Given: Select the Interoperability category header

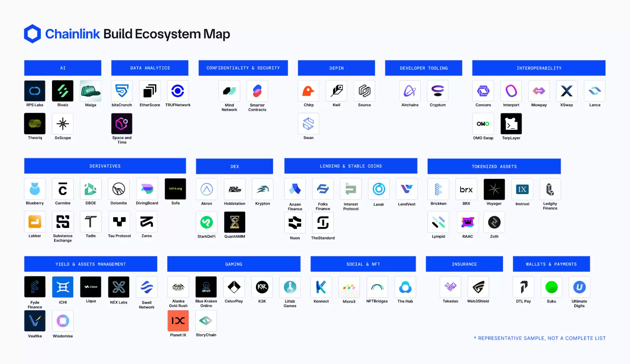Looking at the screenshot, I should point(539,68).
